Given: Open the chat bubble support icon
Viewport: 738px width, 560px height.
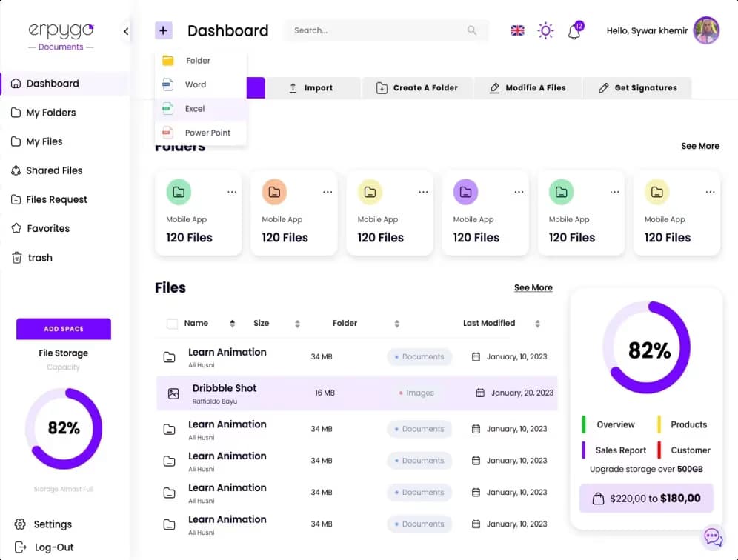Looking at the screenshot, I should (x=713, y=537).
